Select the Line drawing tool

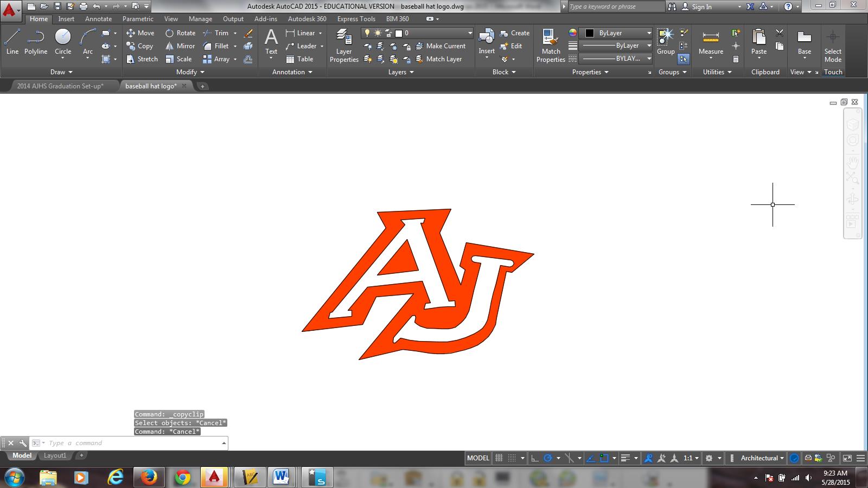(12, 42)
